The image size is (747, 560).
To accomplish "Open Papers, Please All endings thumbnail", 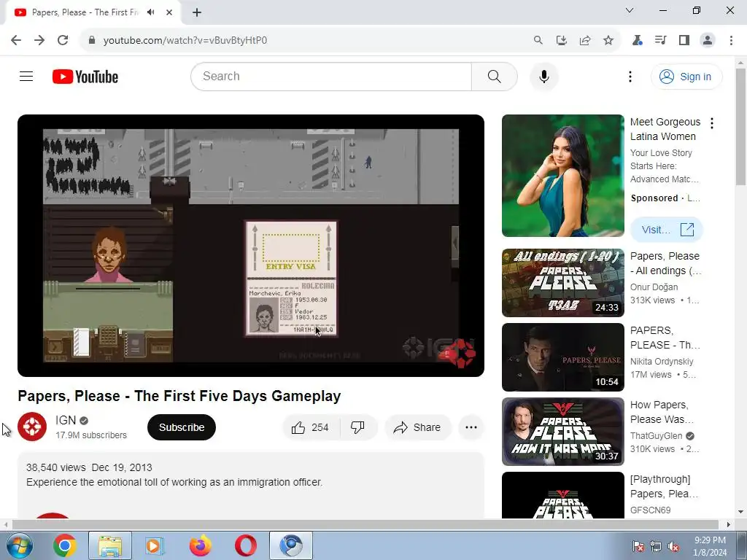I will click(562, 283).
